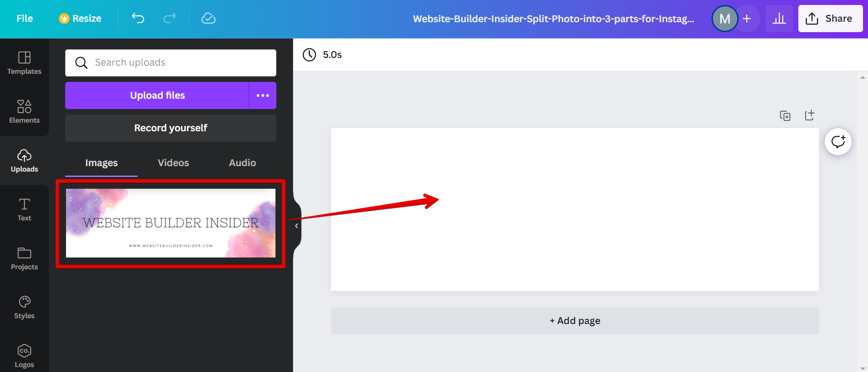Open the Projects sidebar panel
Screen dimensions: 868x372
[x=24, y=258]
